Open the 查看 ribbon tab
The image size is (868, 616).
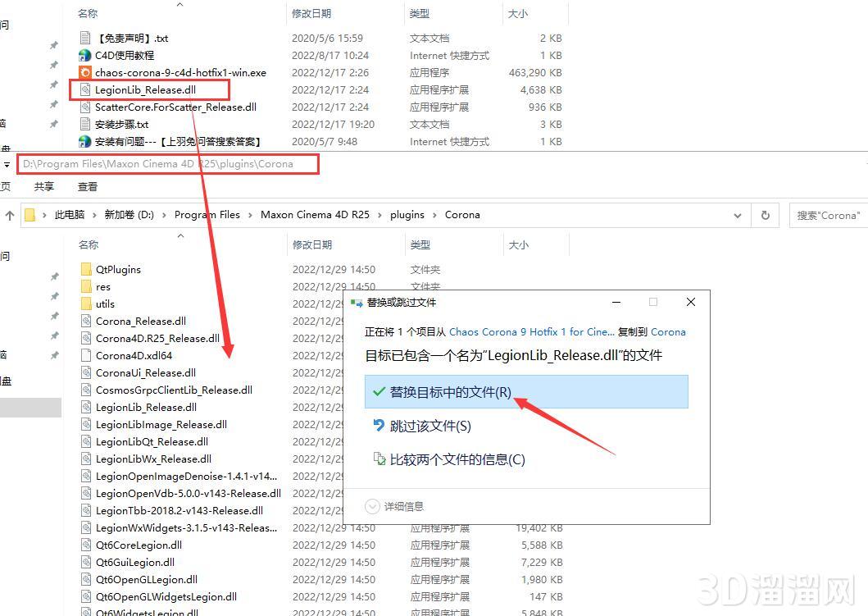click(87, 187)
